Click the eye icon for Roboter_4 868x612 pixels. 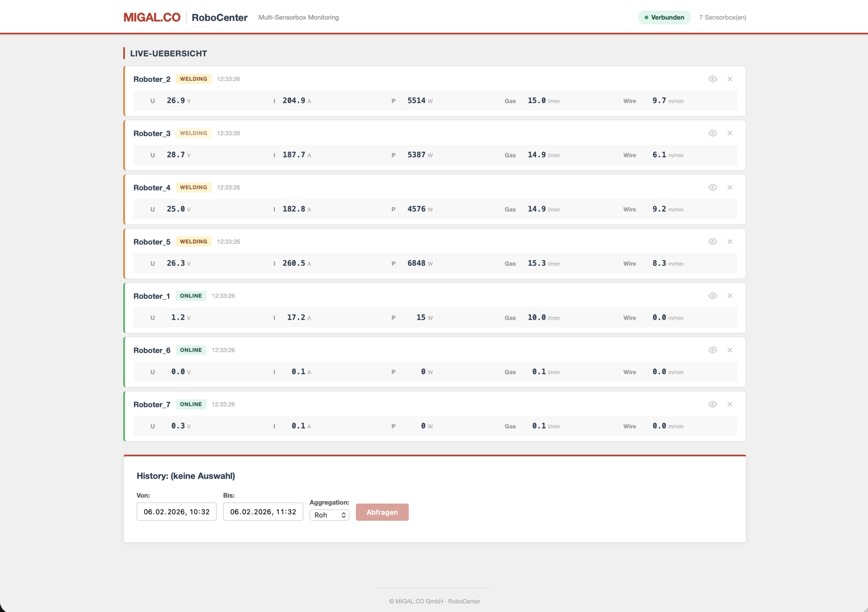(x=713, y=187)
